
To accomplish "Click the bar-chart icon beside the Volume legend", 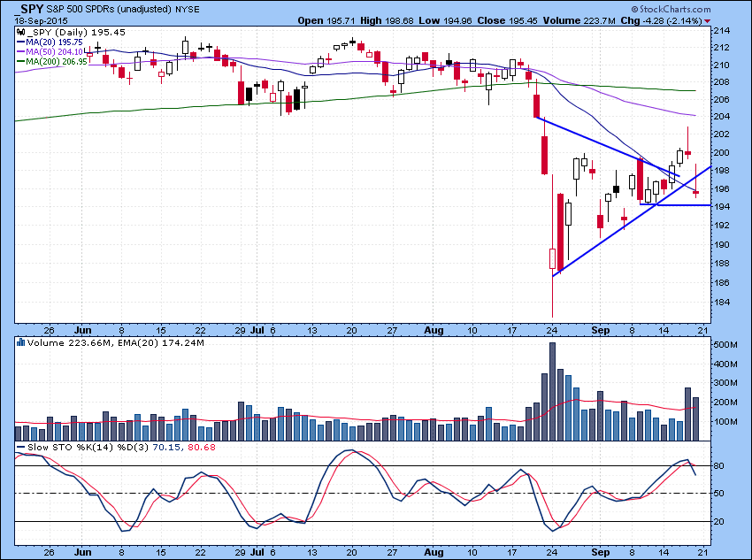I will point(20,342).
